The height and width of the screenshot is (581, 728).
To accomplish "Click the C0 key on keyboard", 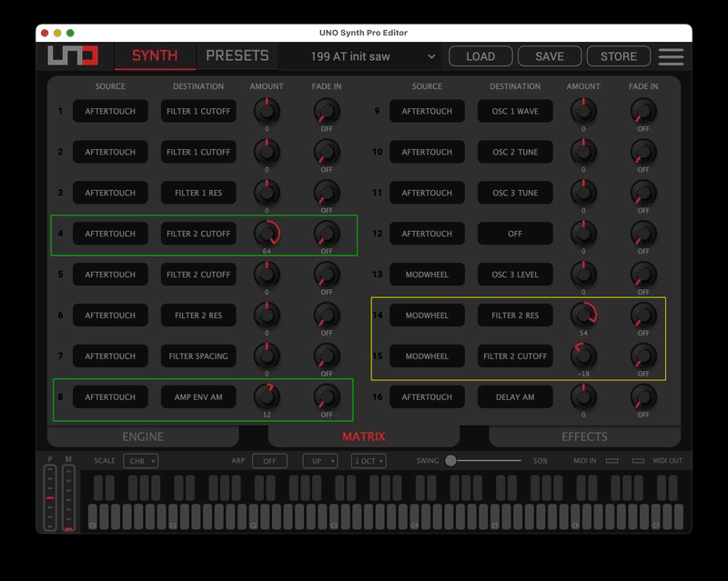I will (x=93, y=516).
